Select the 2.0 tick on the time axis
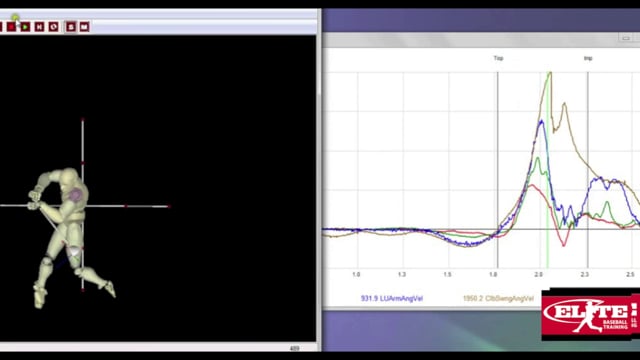The width and height of the screenshot is (640, 360). click(x=539, y=275)
